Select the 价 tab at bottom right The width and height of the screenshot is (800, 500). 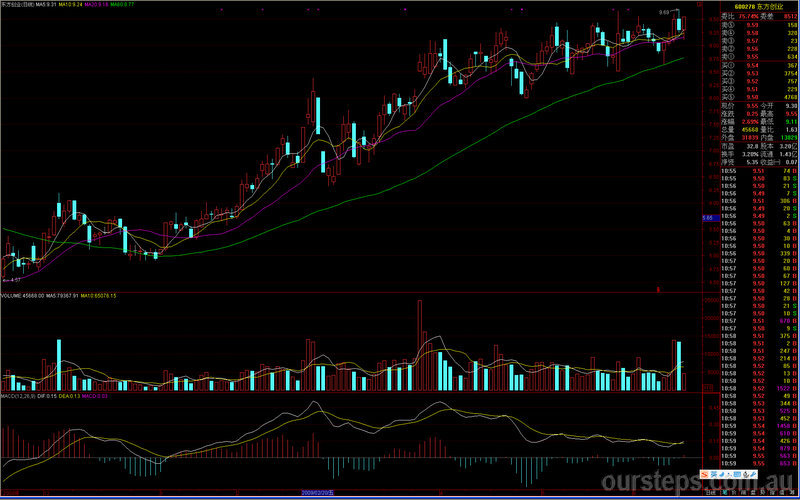734,493
